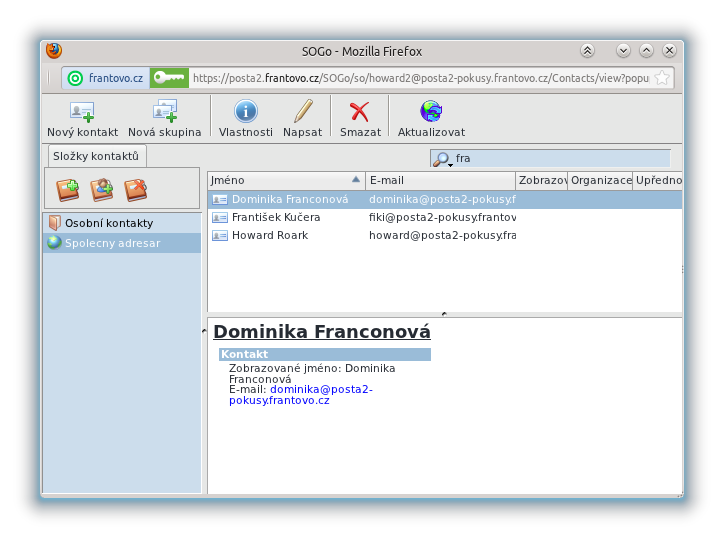Sort contacts by the Jméno column
This screenshot has width=724, height=538.
pyautogui.click(x=285, y=180)
